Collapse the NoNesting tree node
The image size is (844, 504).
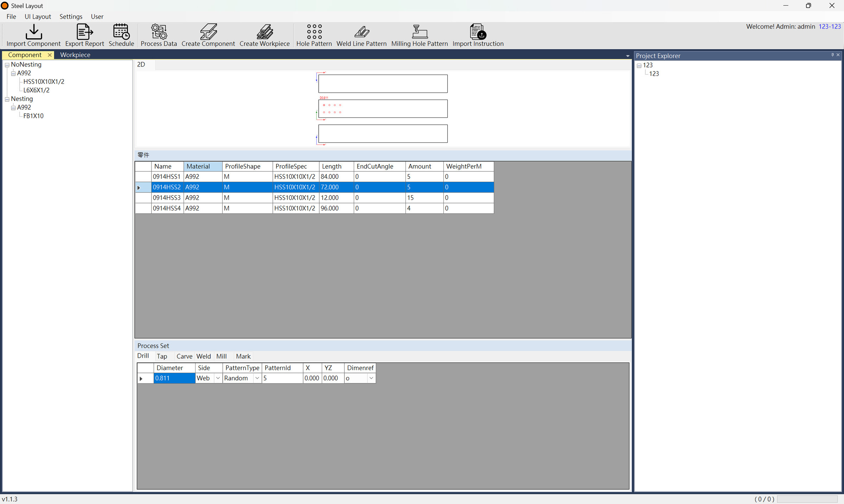(x=7, y=65)
